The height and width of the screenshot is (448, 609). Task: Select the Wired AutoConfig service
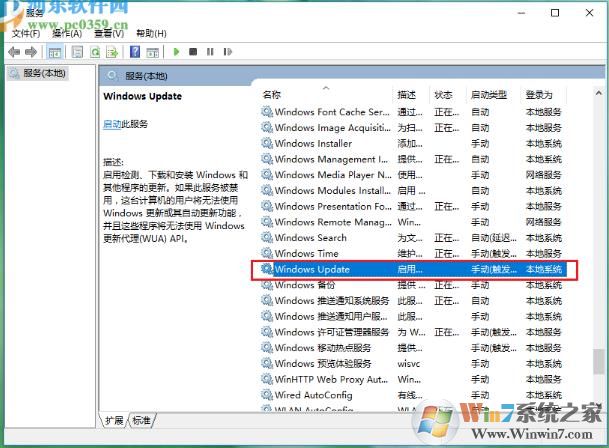point(412,395)
